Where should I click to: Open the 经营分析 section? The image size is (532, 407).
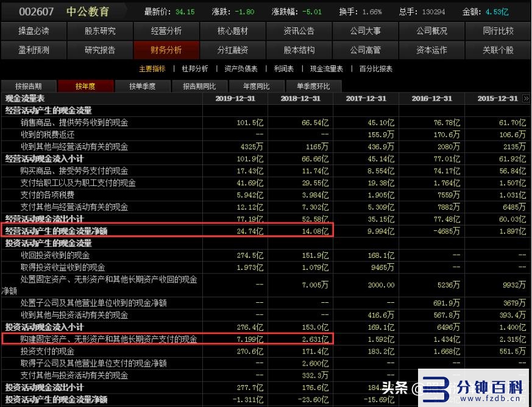166,31
